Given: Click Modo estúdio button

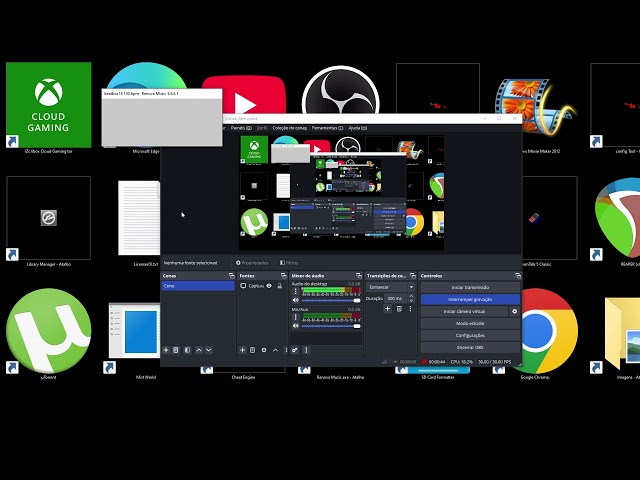Looking at the screenshot, I should [470, 323].
